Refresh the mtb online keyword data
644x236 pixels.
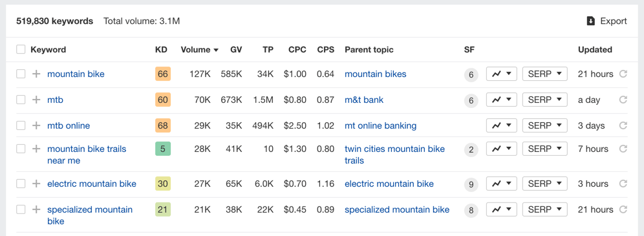click(x=623, y=125)
